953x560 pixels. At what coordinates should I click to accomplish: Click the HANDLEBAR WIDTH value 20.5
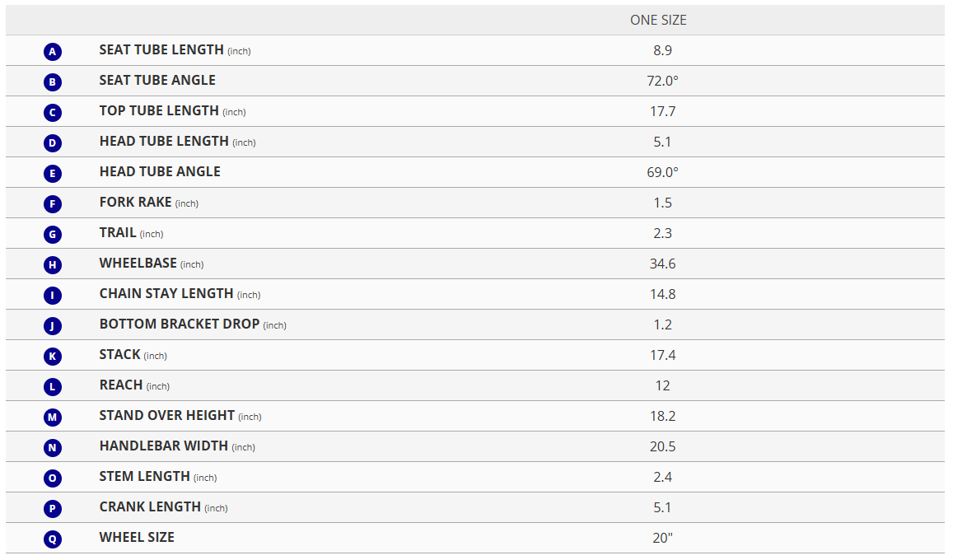[x=662, y=446]
